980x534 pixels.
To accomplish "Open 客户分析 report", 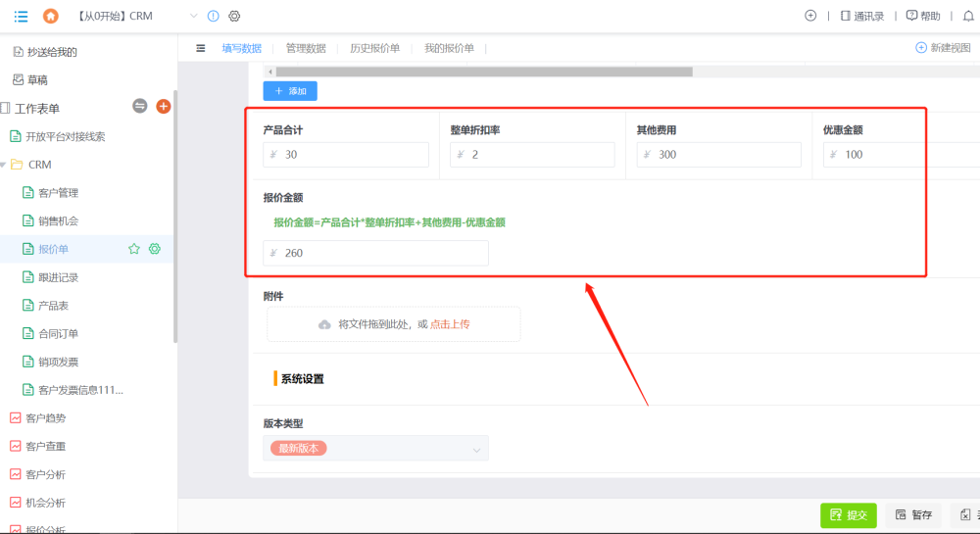I will [38, 474].
